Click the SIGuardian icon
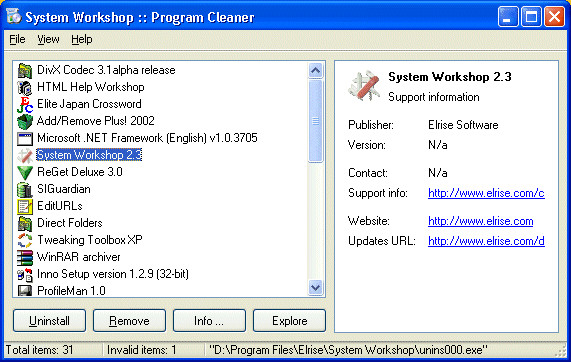The height and width of the screenshot is (362, 571). (25, 189)
